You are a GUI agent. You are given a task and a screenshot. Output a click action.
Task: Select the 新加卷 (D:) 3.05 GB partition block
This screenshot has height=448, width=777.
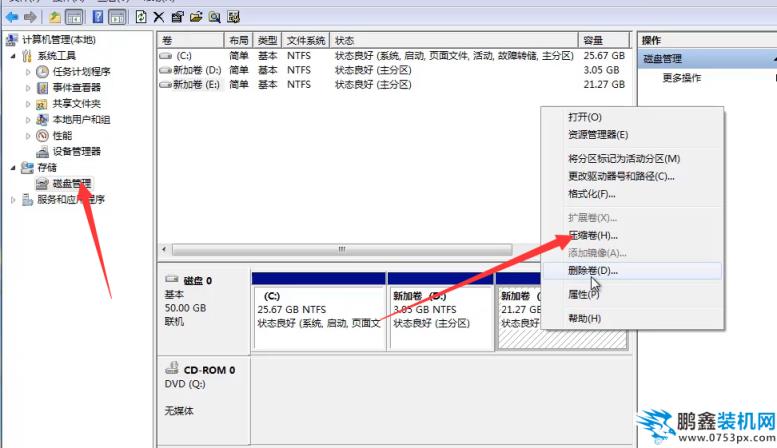click(441, 317)
